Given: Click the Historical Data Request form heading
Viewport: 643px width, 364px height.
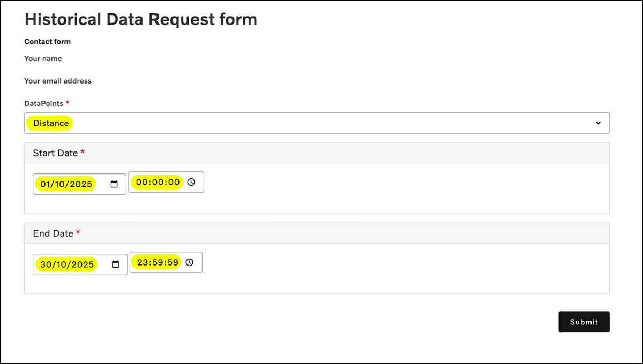Looking at the screenshot, I should click(x=141, y=19).
